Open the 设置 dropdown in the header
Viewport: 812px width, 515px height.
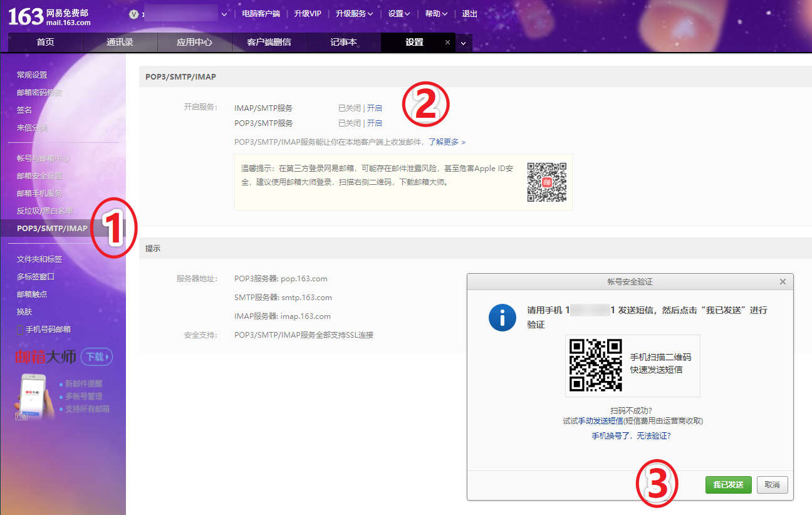click(399, 14)
